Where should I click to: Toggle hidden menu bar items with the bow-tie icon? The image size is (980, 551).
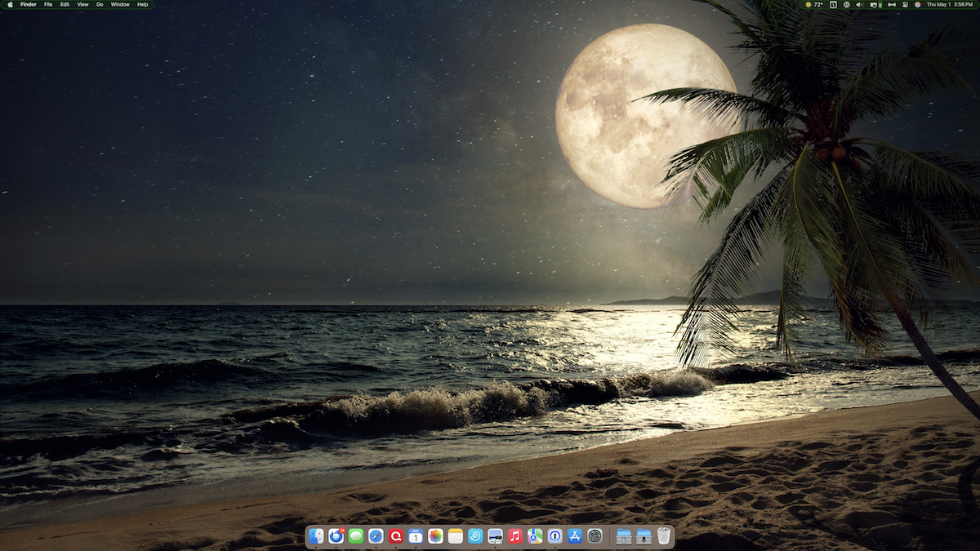click(x=893, y=4)
